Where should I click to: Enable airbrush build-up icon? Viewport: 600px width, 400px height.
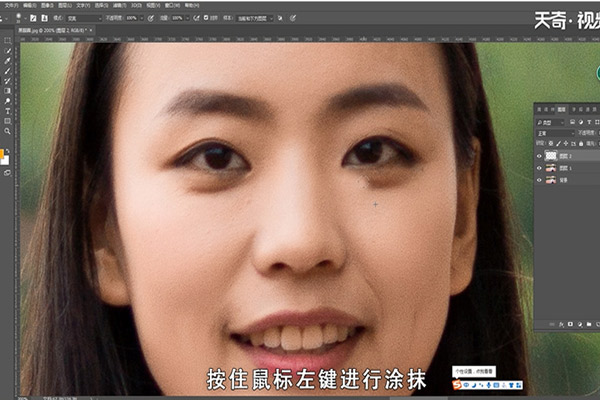pos(196,18)
